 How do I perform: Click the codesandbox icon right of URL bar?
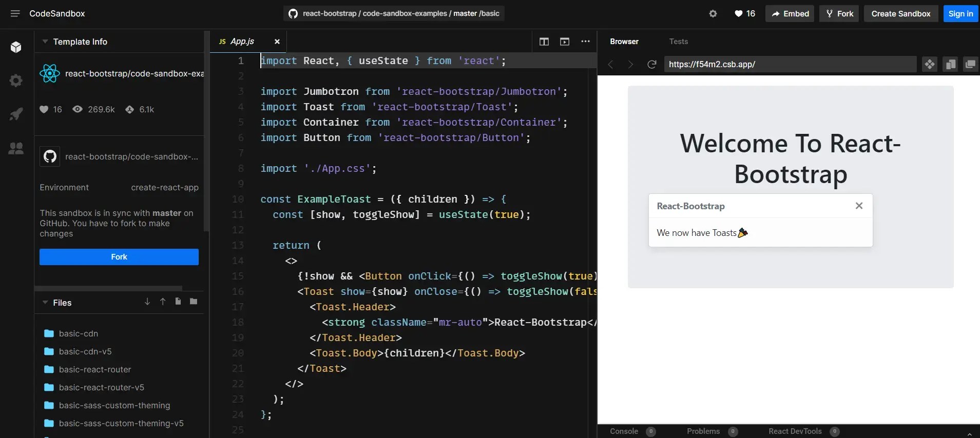(x=930, y=64)
